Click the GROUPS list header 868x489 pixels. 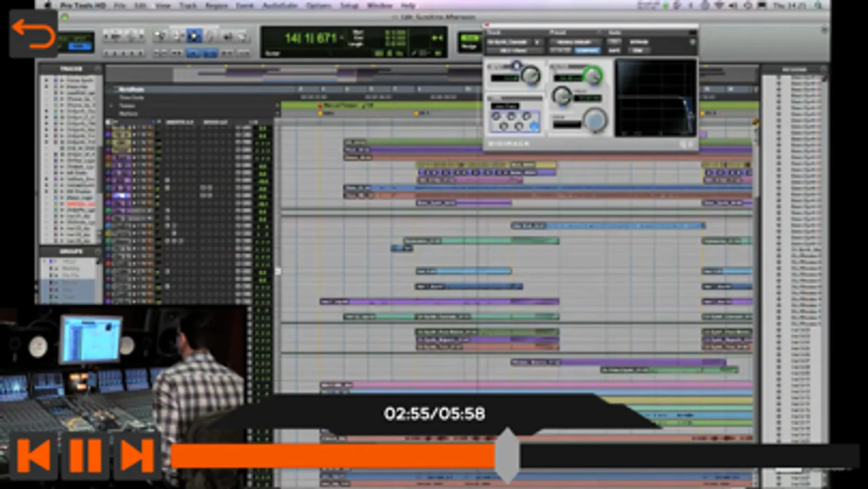point(71,251)
